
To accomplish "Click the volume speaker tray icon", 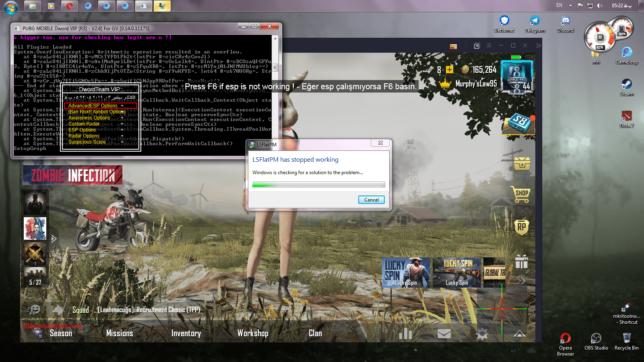I will coord(600,6).
